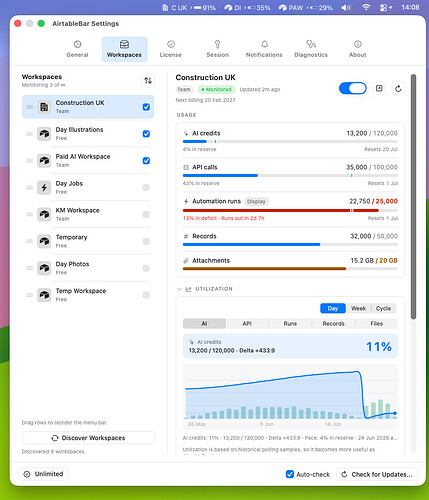
Task: Select the Records metric segment
Action: click(333, 323)
